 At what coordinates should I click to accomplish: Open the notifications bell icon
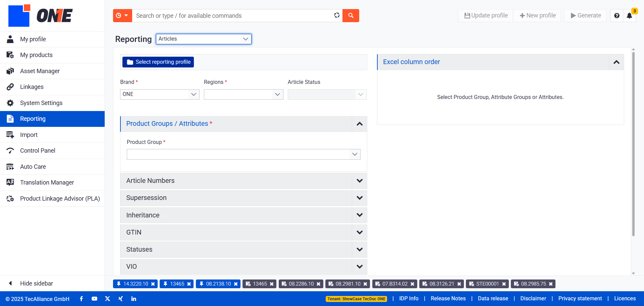pyautogui.click(x=630, y=15)
